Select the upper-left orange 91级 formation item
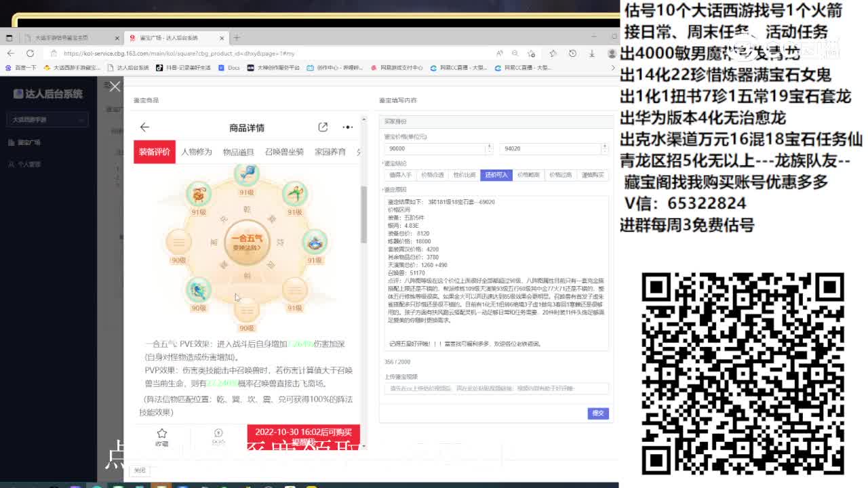The image size is (868, 488). pos(199,195)
